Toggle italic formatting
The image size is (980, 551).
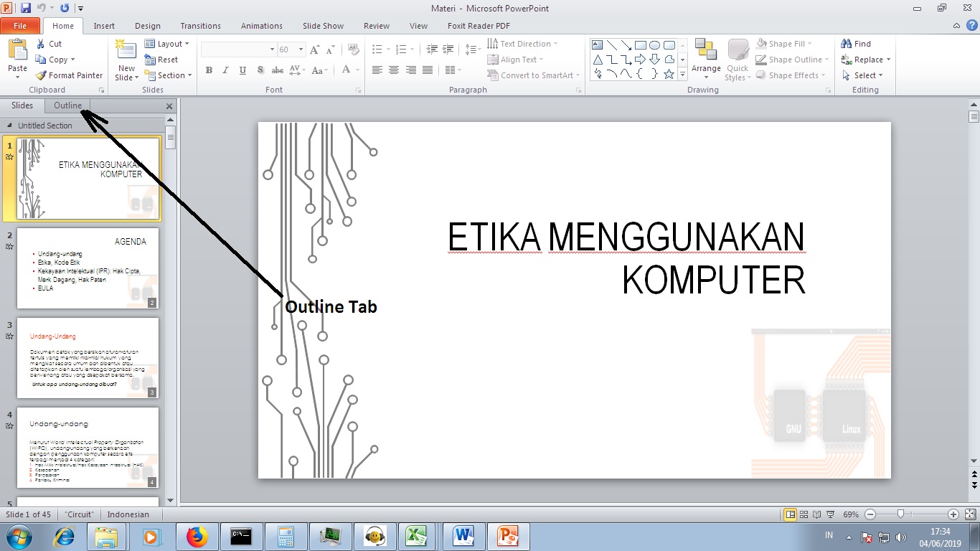225,70
